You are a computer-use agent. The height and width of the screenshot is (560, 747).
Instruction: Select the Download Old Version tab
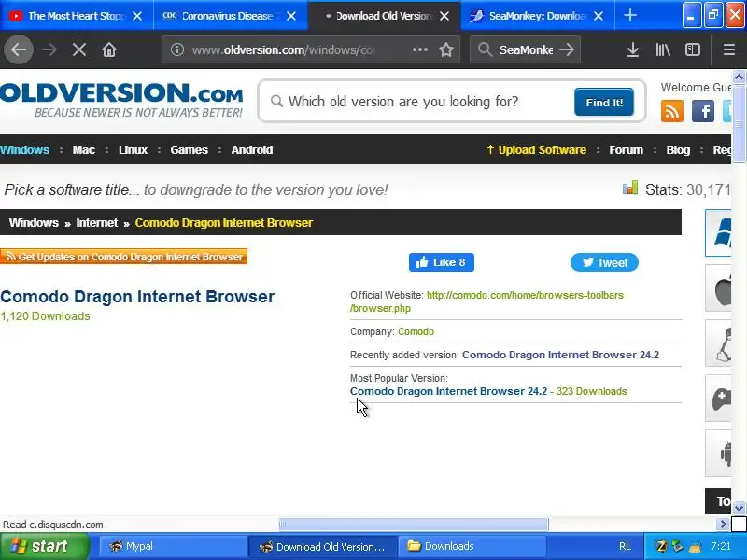[x=384, y=16]
